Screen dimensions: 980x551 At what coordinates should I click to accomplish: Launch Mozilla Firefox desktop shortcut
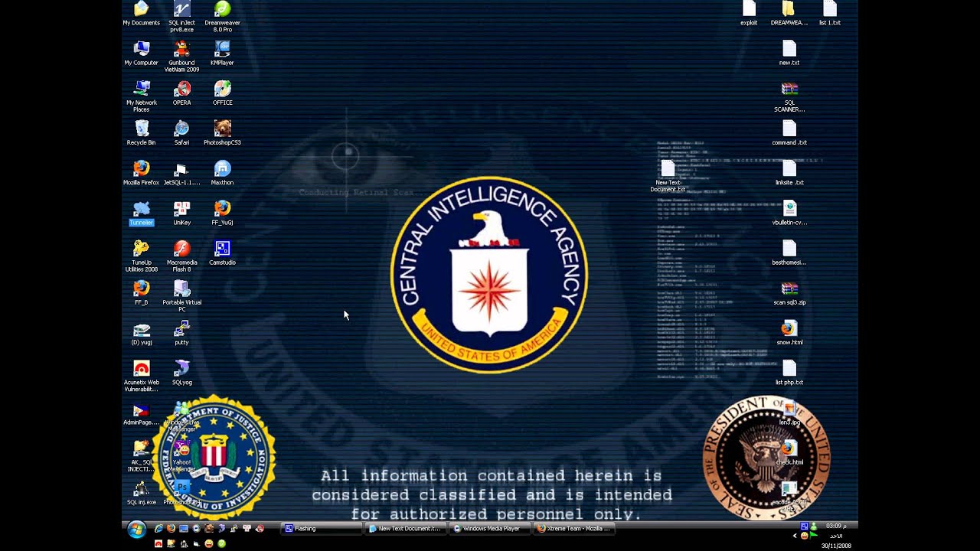141,173
